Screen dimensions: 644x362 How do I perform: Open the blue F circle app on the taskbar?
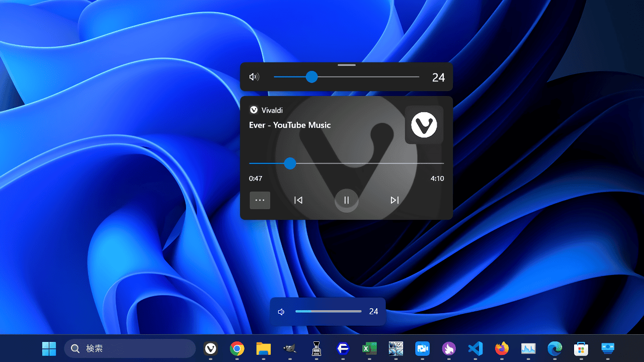tap(343, 348)
